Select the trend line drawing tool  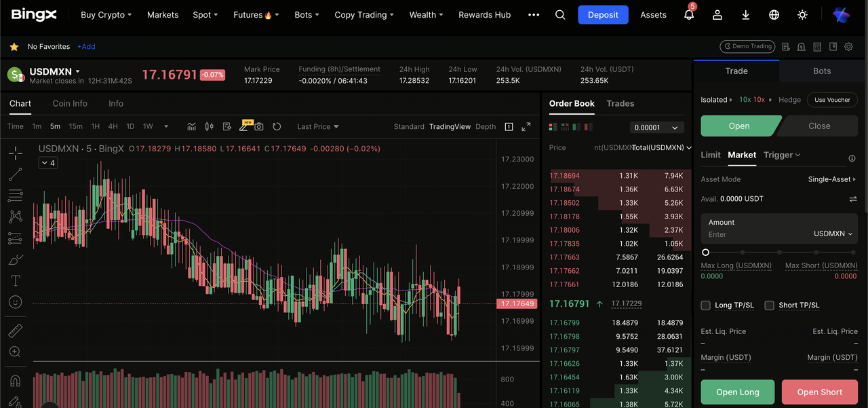click(x=15, y=175)
